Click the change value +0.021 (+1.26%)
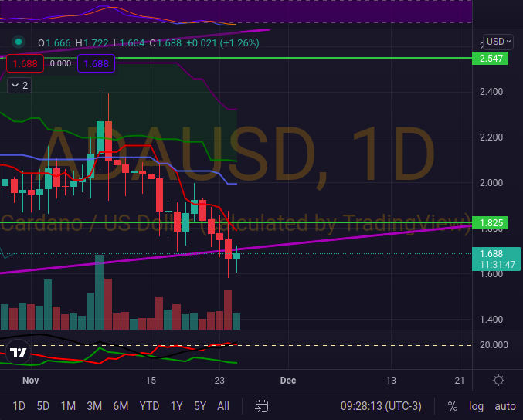Image resolution: width=523 pixels, height=420 pixels. [222, 43]
